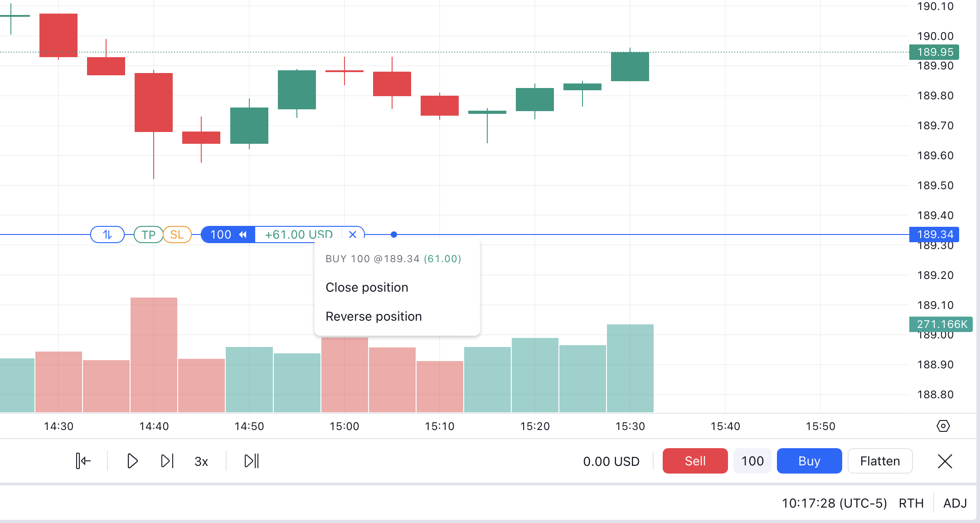Click the jump-to-realtime replay icon
980x523 pixels.
click(x=252, y=461)
